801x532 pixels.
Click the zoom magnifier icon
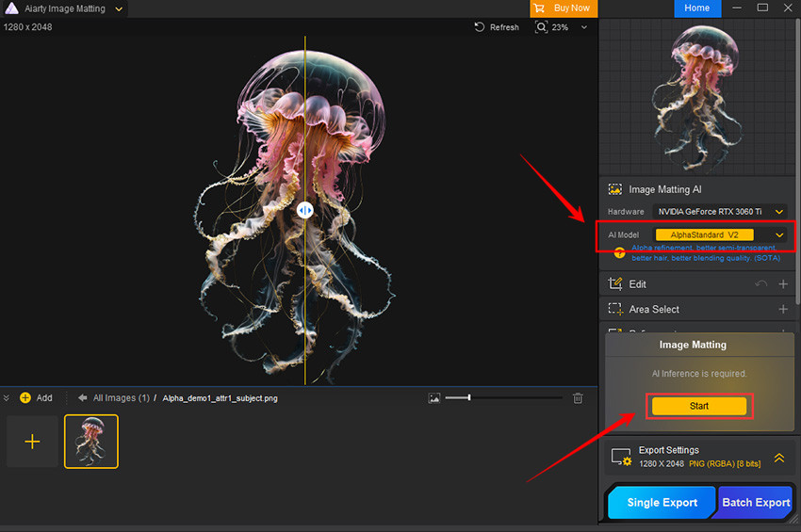pyautogui.click(x=541, y=27)
